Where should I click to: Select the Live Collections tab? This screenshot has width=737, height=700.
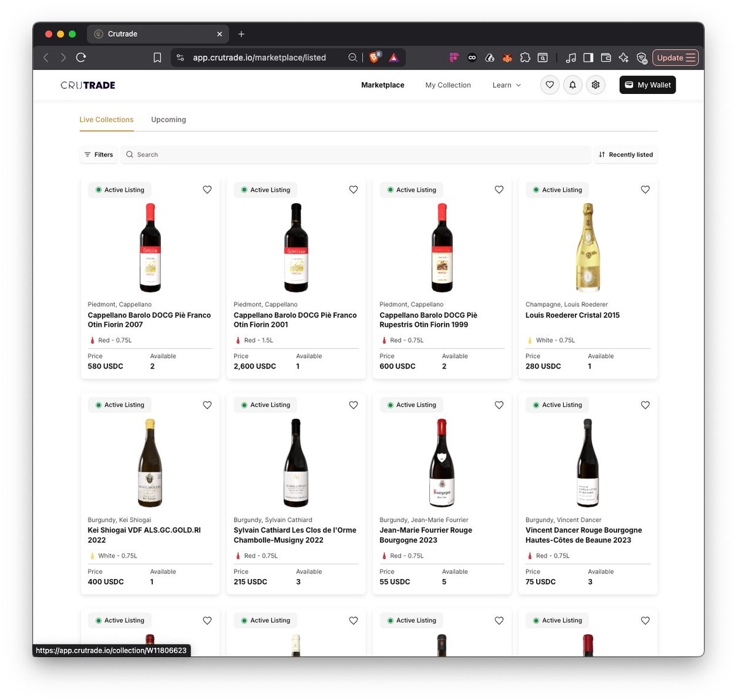click(x=106, y=120)
